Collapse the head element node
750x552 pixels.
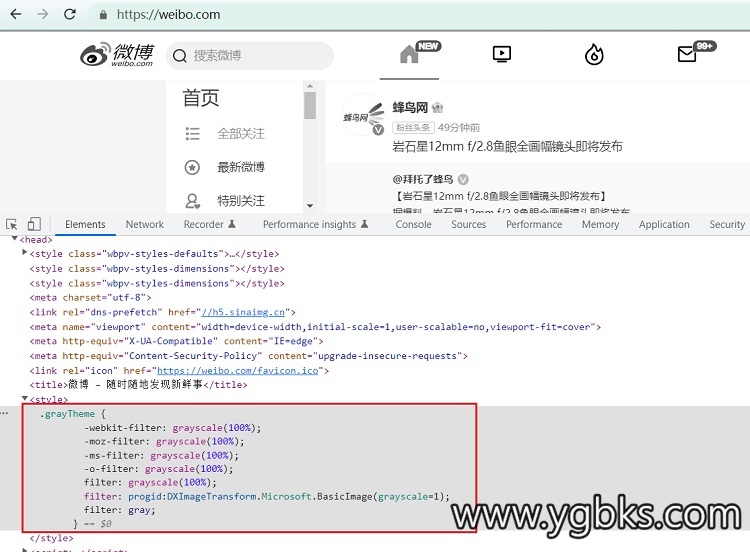point(15,240)
